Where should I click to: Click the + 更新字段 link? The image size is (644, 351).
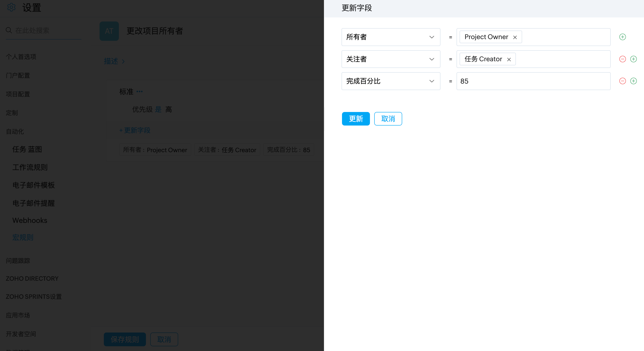coord(135,130)
